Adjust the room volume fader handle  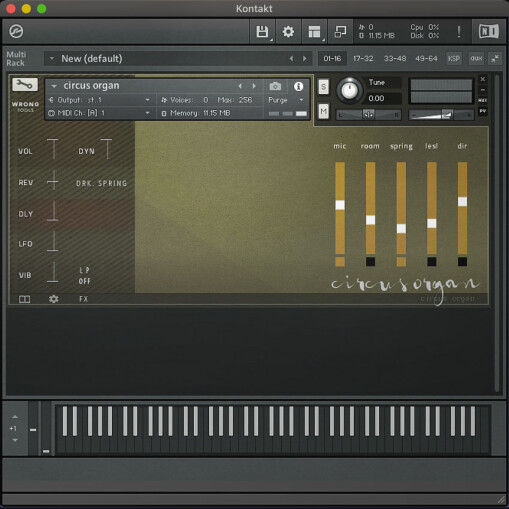pyautogui.click(x=370, y=220)
